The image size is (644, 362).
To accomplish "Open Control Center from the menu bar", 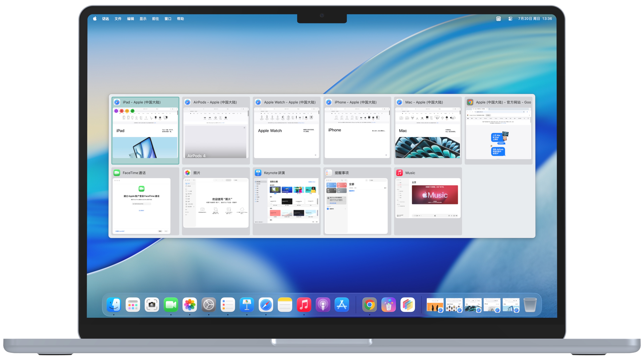I will [x=510, y=19].
